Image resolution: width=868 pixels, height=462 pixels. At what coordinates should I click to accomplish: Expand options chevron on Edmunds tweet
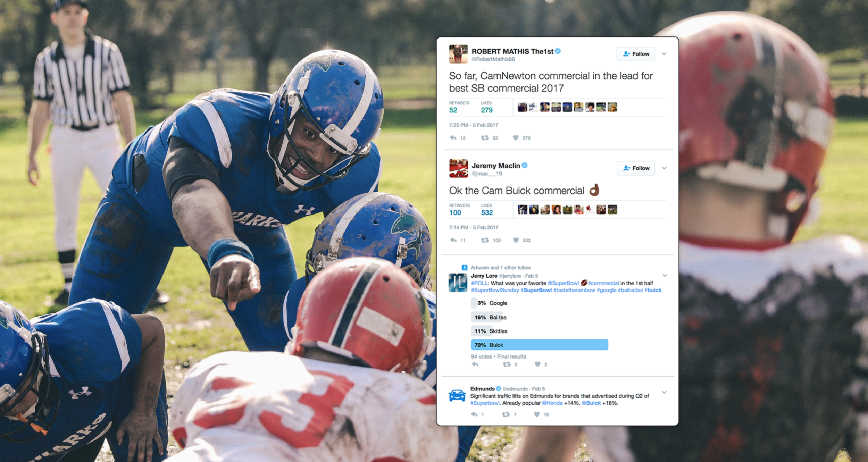[x=664, y=392]
